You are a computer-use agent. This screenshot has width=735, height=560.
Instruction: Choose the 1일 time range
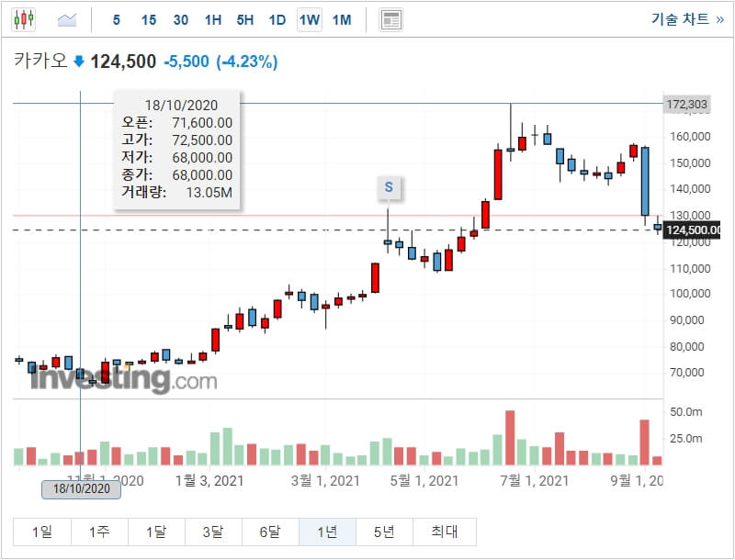click(42, 532)
